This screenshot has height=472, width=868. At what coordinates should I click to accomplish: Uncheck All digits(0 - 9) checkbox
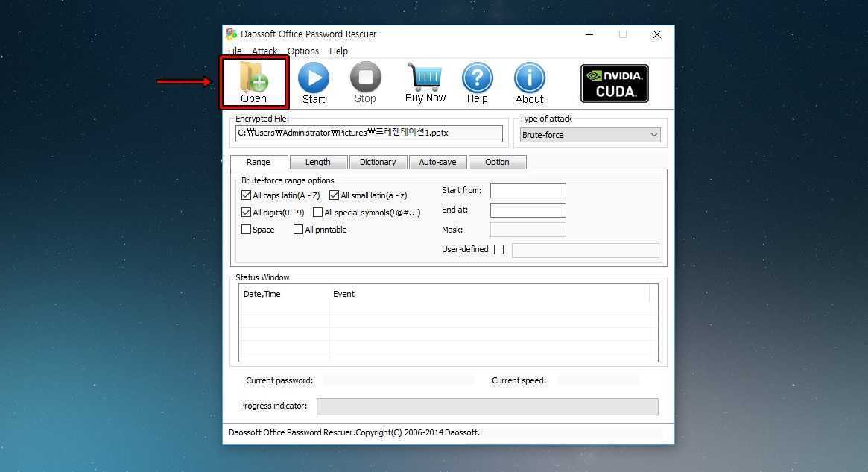247,213
